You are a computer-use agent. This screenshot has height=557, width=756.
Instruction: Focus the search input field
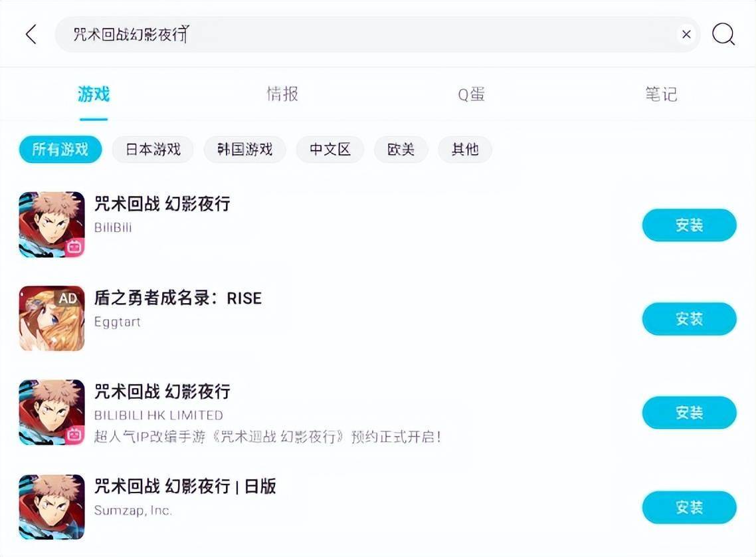click(x=367, y=35)
